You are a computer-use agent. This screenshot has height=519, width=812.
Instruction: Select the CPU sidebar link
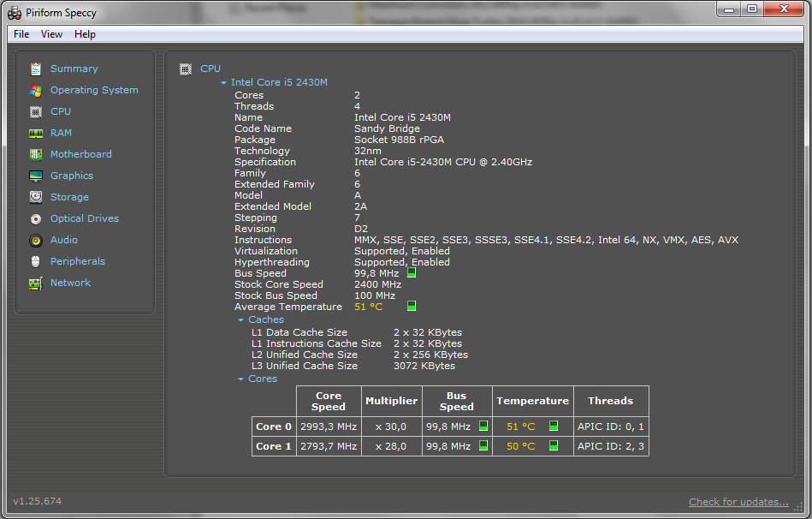pyautogui.click(x=61, y=111)
